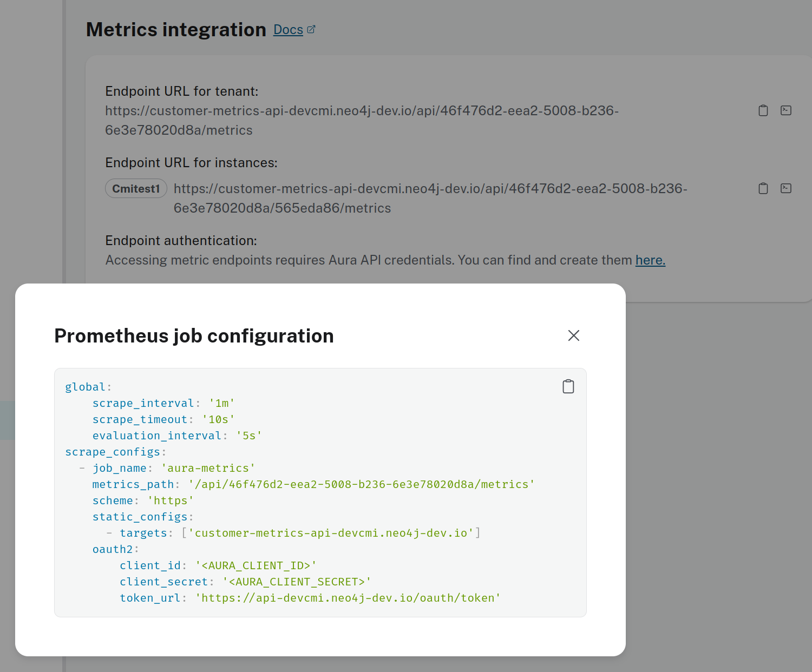Click the targets line in static_configs
The width and height of the screenshot is (812, 672).
[x=293, y=533]
